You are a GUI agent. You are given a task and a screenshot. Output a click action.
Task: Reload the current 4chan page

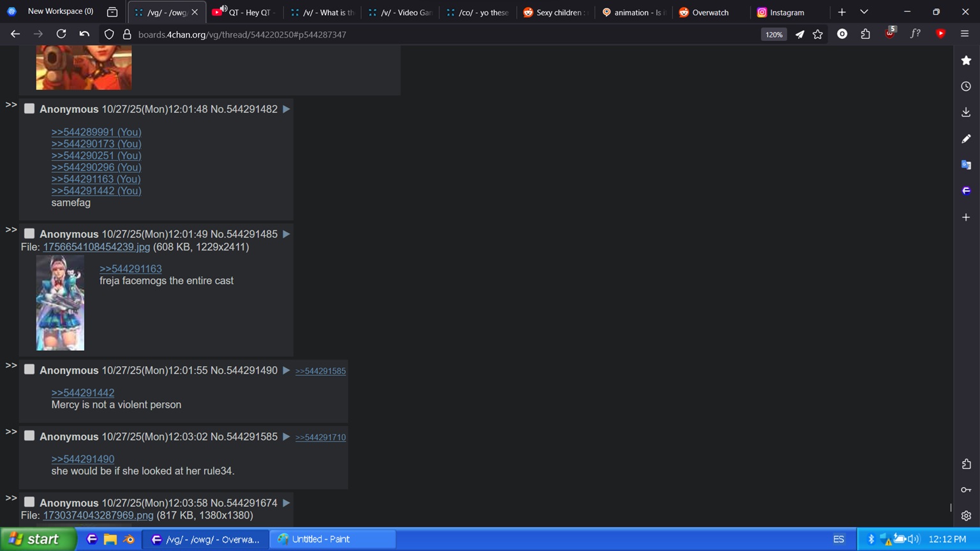61,34
